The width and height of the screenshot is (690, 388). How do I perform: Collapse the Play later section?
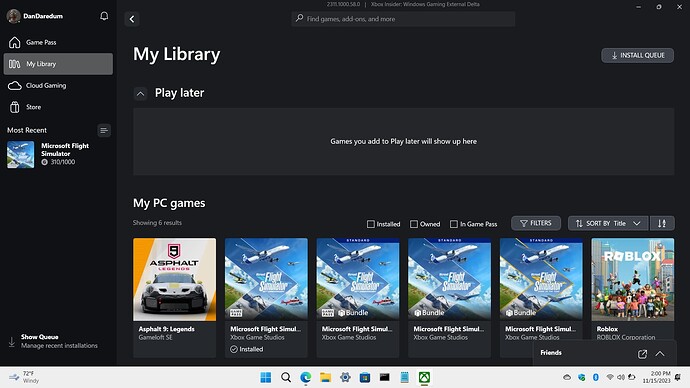[x=140, y=93]
